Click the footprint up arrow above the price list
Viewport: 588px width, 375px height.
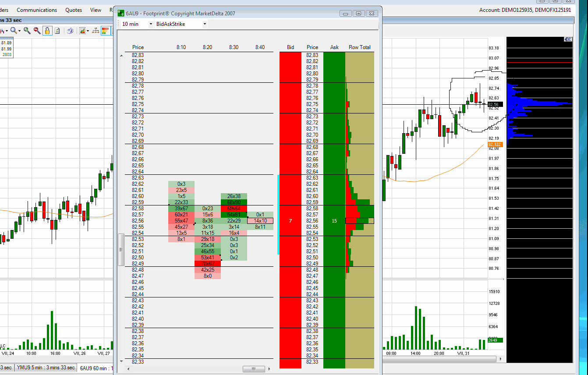(121, 55)
